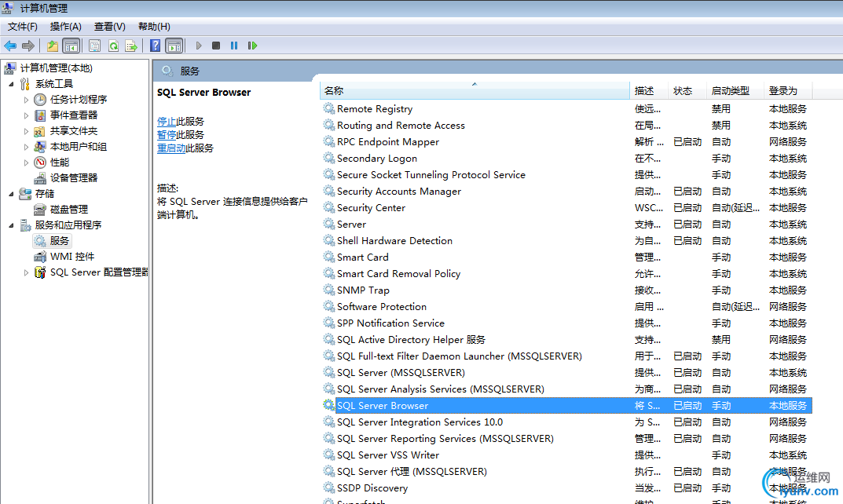Click the gear icon beside SSDP Discovery
Image resolution: width=843 pixels, height=504 pixels.
coord(329,488)
